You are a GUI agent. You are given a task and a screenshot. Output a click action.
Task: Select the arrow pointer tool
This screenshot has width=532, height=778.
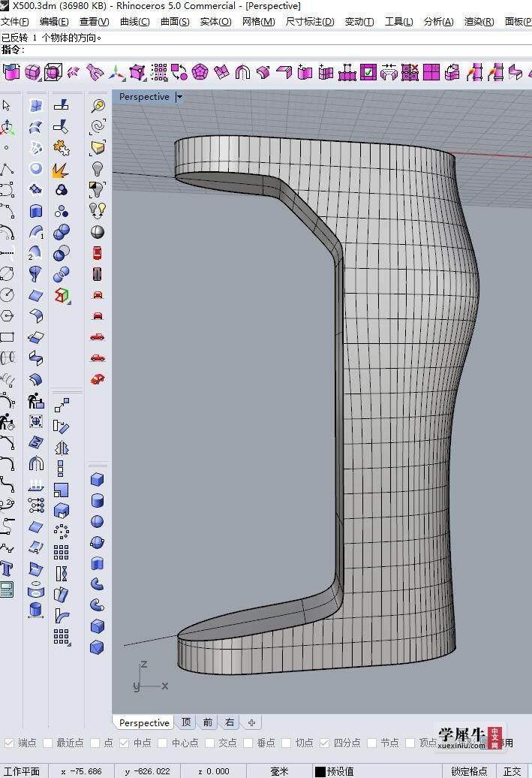[x=7, y=106]
